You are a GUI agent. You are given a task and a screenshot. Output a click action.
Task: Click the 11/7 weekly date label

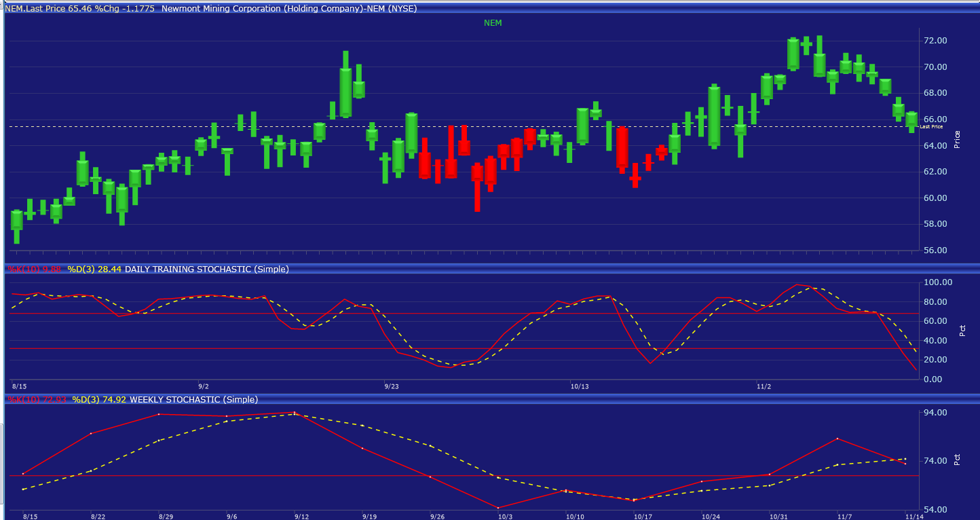coord(845,517)
